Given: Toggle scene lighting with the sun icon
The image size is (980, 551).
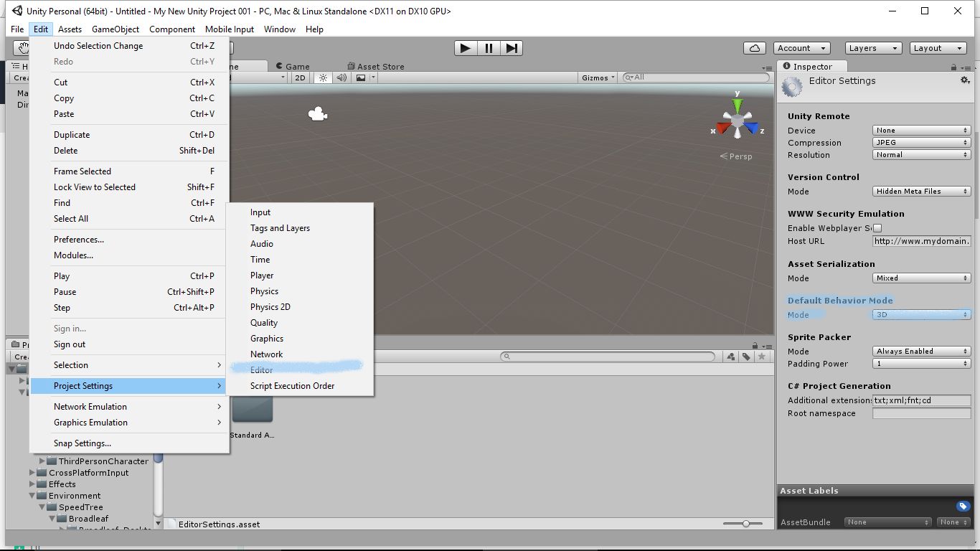Looking at the screenshot, I should coord(323,77).
